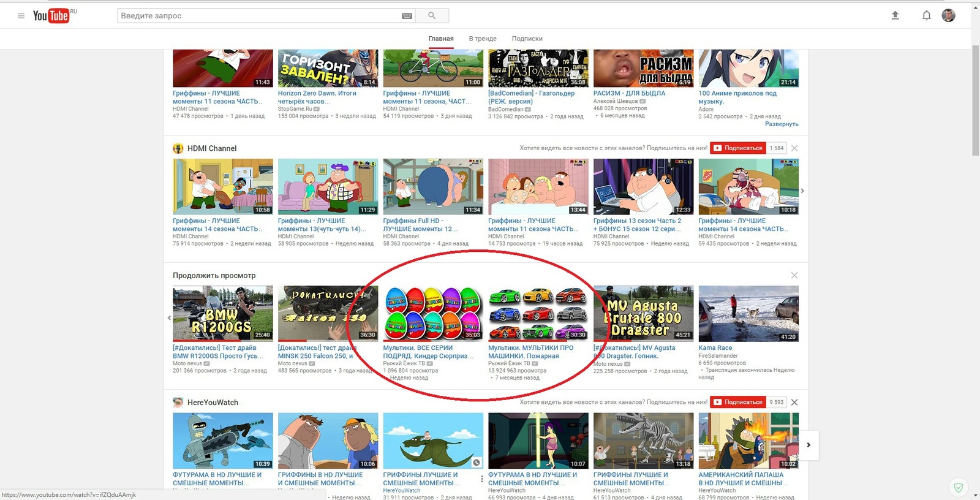Switch to the Подписки tab
This screenshot has height=500, width=980.
527,39
